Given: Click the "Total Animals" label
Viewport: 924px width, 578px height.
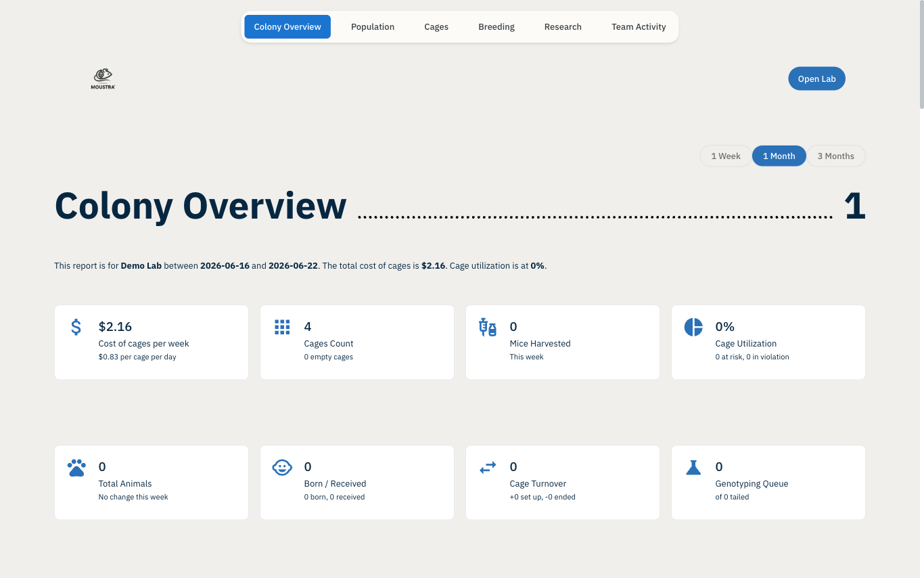Looking at the screenshot, I should pos(125,484).
